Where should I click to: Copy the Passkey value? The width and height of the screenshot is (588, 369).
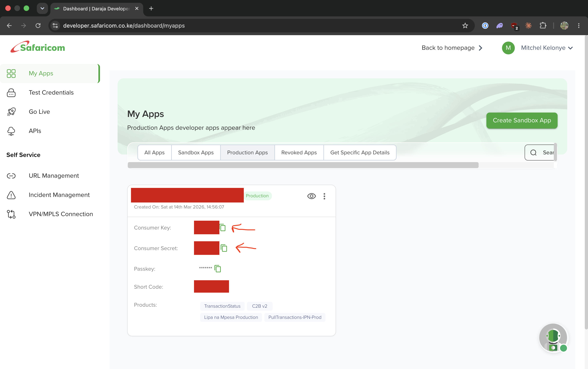(218, 269)
